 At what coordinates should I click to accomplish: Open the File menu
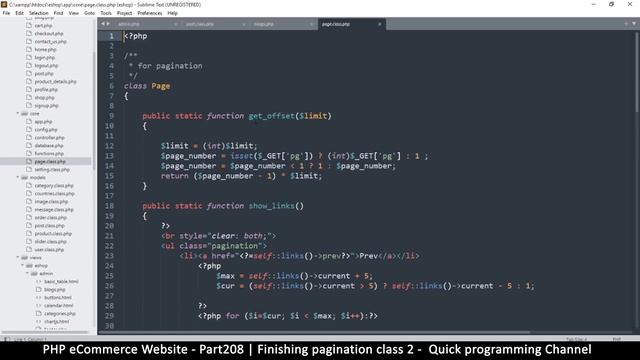[x=6, y=13]
